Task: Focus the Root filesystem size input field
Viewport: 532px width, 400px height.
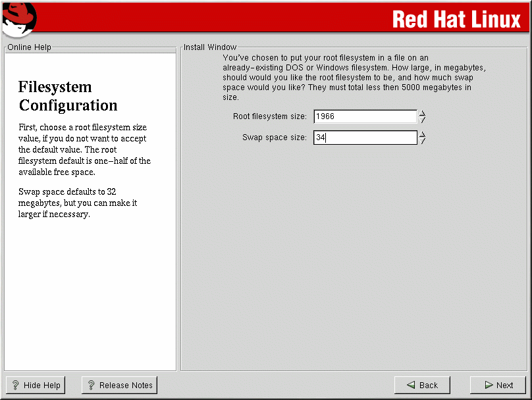Action: click(x=365, y=116)
